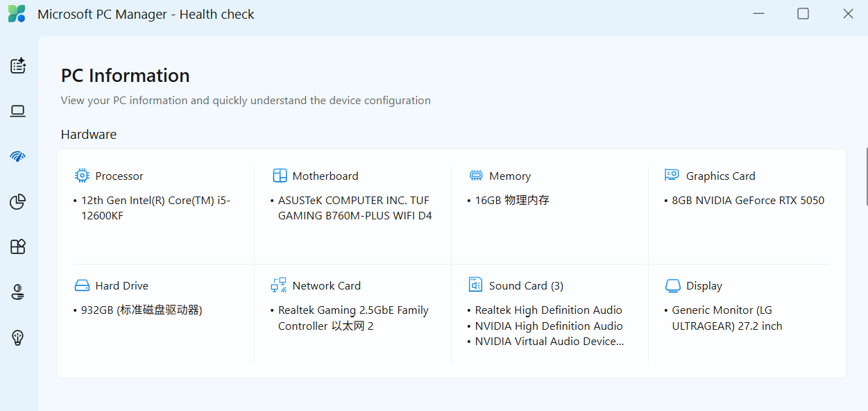868x411 pixels.
Task: Click the Hardware section label
Action: 89,135
